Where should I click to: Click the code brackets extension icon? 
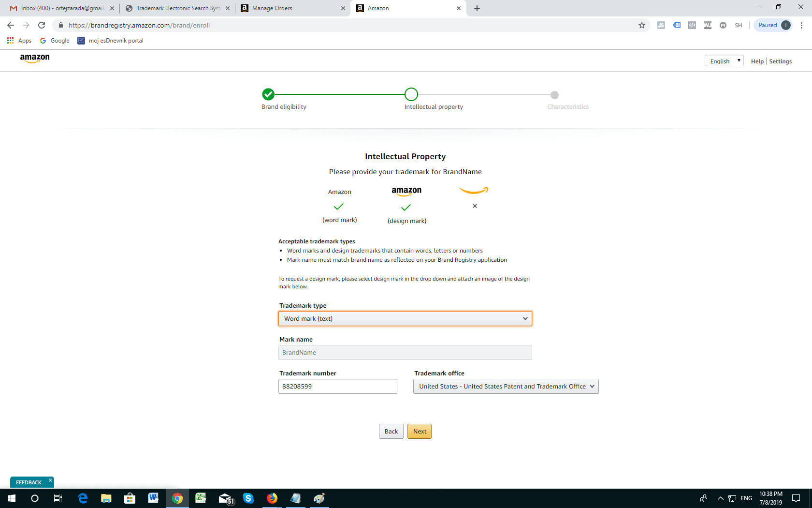(692, 25)
